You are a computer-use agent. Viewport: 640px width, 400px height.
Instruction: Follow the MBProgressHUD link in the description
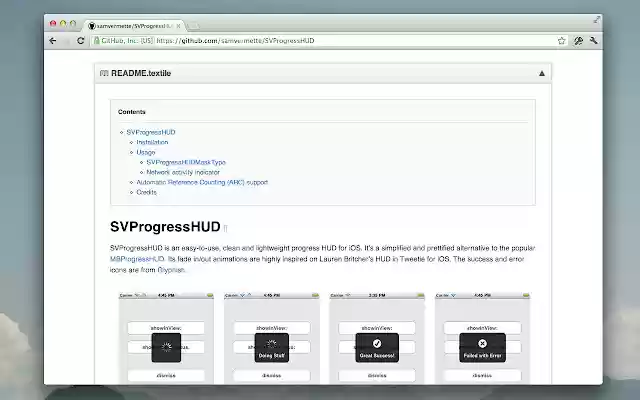(x=137, y=259)
